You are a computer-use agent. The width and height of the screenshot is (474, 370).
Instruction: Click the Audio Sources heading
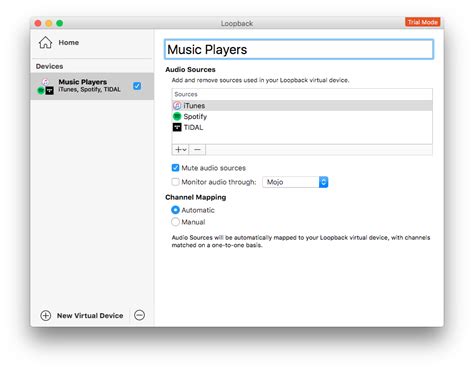190,70
